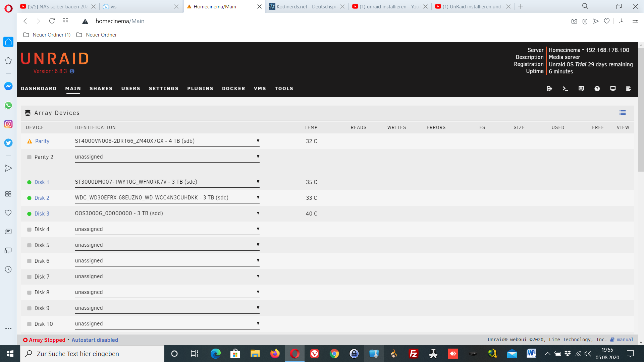Open the Plugins menu
This screenshot has width=644, height=362.
[x=200, y=88]
